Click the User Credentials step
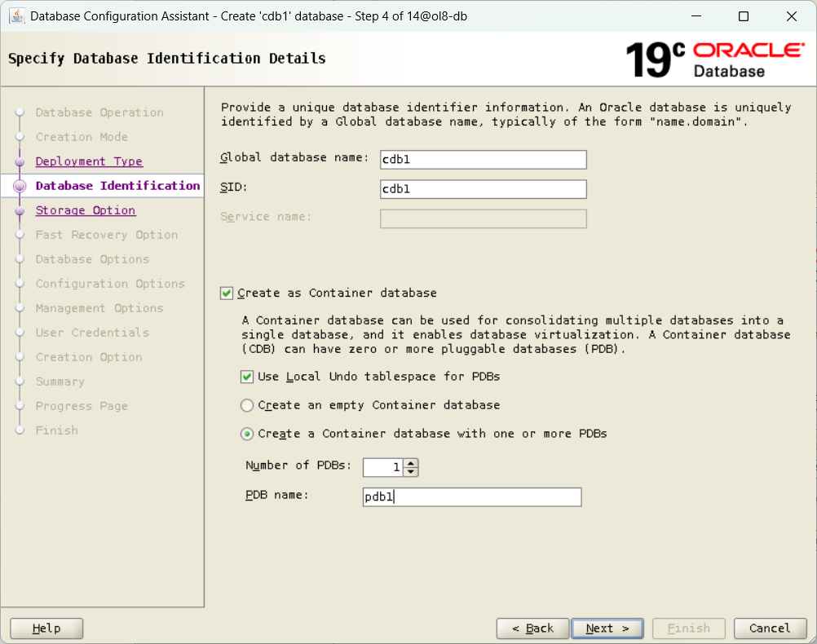 pos(92,333)
